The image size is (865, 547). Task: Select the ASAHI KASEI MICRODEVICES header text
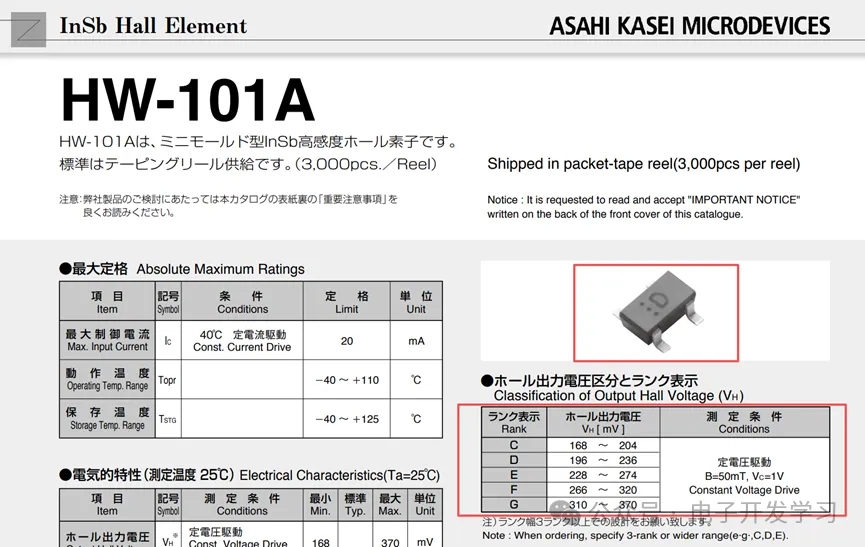pos(689,26)
